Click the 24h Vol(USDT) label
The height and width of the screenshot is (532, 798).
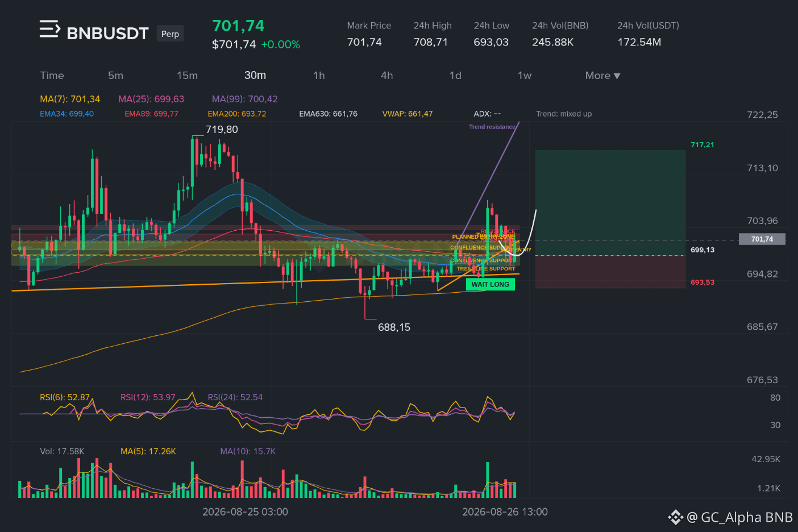tap(648, 26)
